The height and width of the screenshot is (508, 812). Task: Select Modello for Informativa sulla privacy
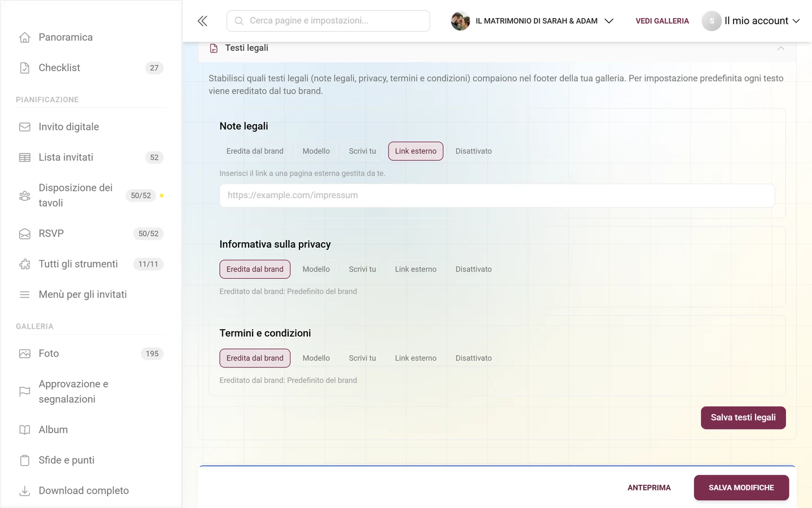tap(316, 269)
